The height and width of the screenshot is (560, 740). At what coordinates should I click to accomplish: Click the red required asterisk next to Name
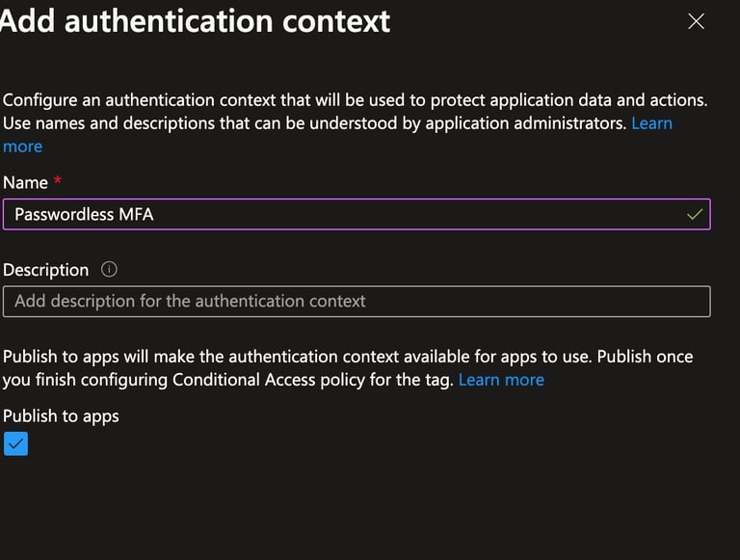point(58,180)
